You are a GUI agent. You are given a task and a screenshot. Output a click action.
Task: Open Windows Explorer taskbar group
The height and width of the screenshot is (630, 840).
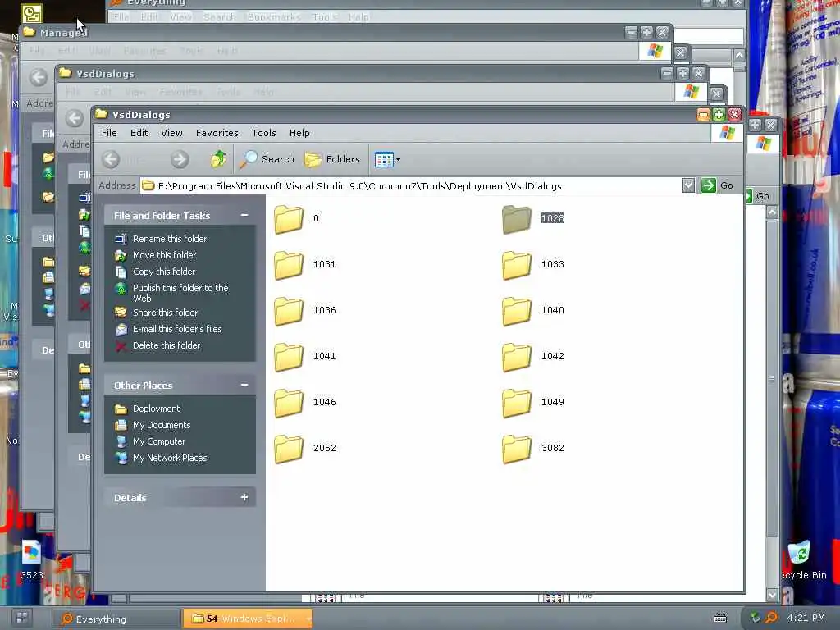[248, 619]
